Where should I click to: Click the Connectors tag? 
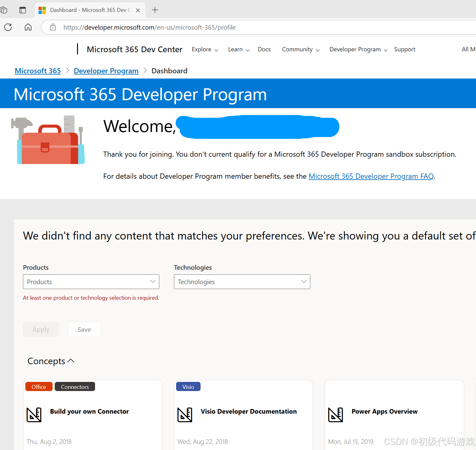pos(75,387)
